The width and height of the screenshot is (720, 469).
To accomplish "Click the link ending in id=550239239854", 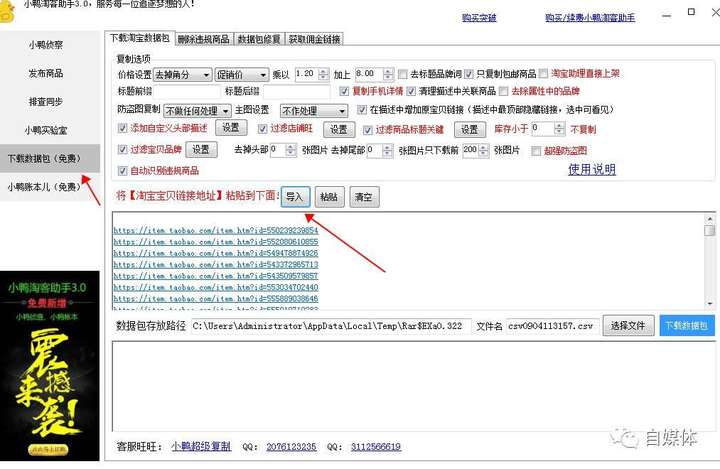I will [x=216, y=230].
